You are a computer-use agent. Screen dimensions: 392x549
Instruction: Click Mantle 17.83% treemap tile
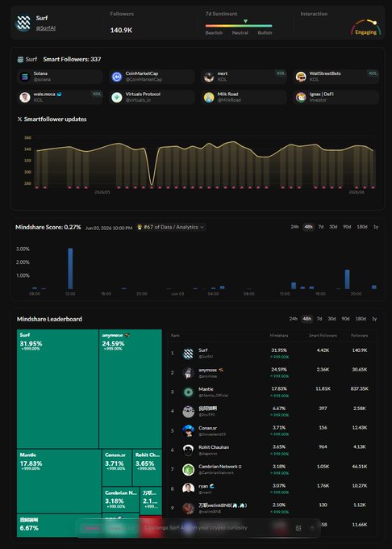(x=59, y=481)
